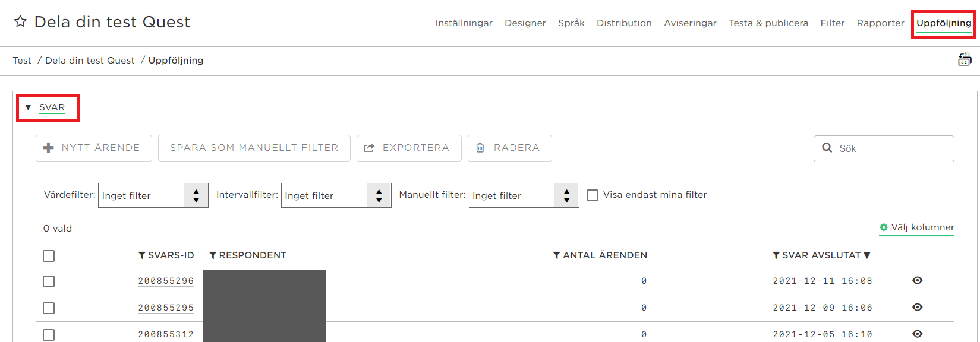Star the Dela din test Quest survey
Image resolution: width=980 pixels, height=342 pixels.
click(x=20, y=22)
